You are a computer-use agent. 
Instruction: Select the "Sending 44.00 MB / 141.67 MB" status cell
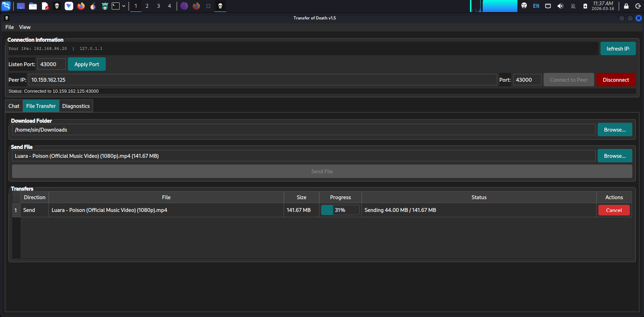(479, 210)
